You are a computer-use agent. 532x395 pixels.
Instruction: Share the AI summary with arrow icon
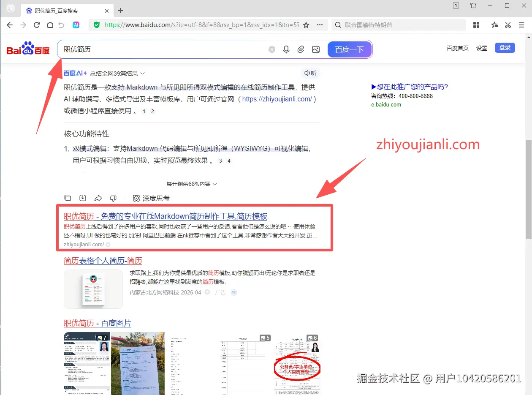click(98, 198)
